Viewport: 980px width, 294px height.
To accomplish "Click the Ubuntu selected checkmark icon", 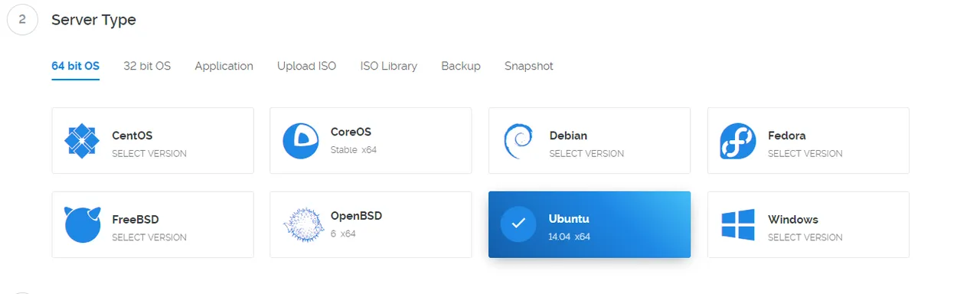I will 519,224.
